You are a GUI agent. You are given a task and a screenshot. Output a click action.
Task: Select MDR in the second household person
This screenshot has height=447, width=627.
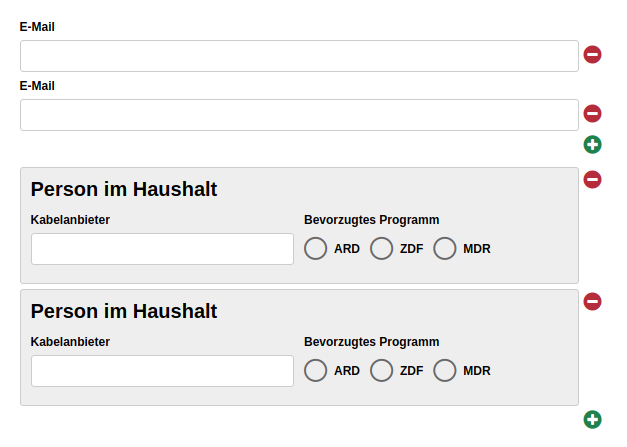[x=445, y=370]
